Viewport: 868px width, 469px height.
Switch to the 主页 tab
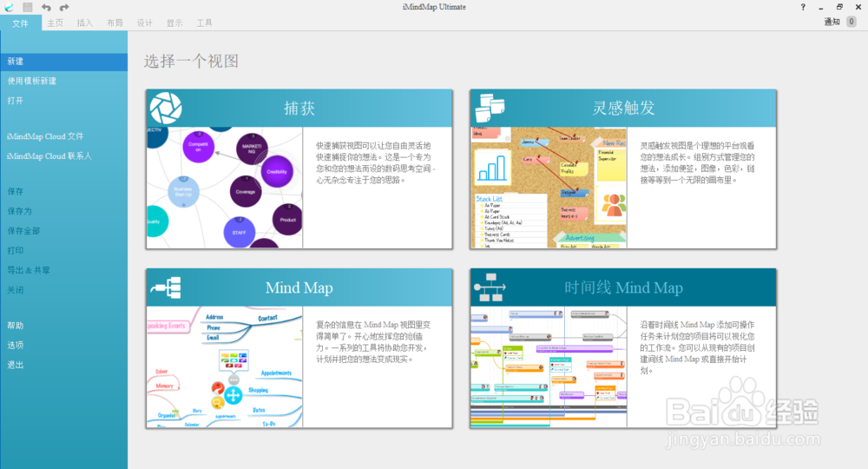(x=55, y=23)
